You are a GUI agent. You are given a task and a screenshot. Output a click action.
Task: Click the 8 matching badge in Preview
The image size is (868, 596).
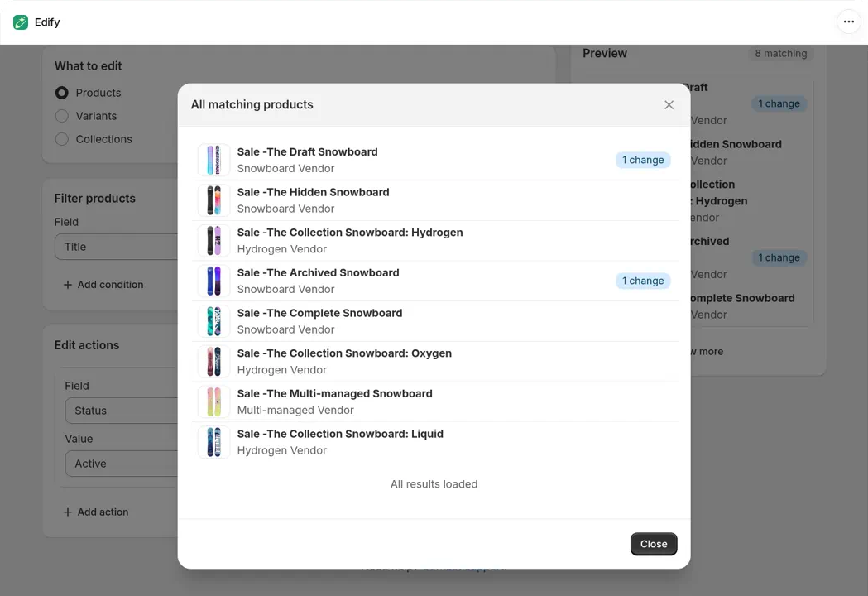click(780, 53)
